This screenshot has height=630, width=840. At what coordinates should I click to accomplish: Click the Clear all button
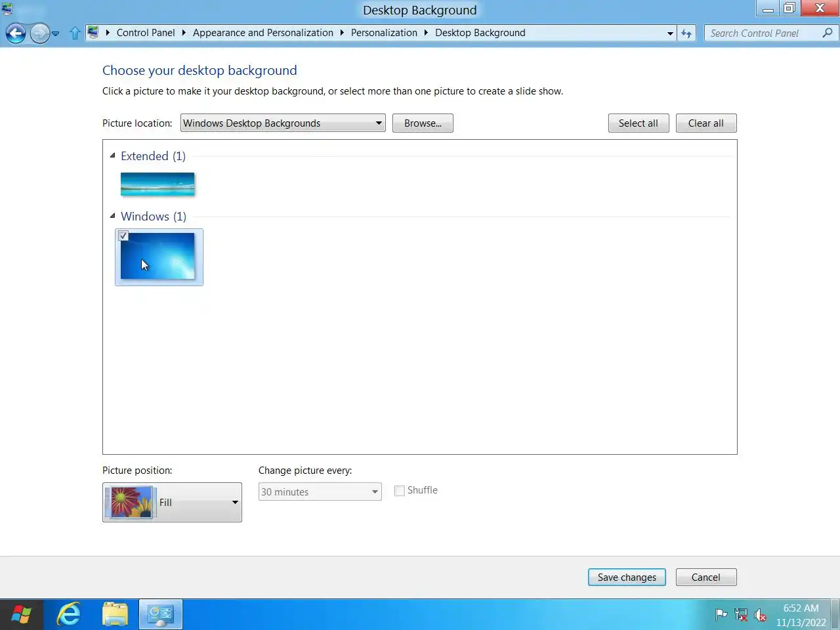click(x=706, y=123)
